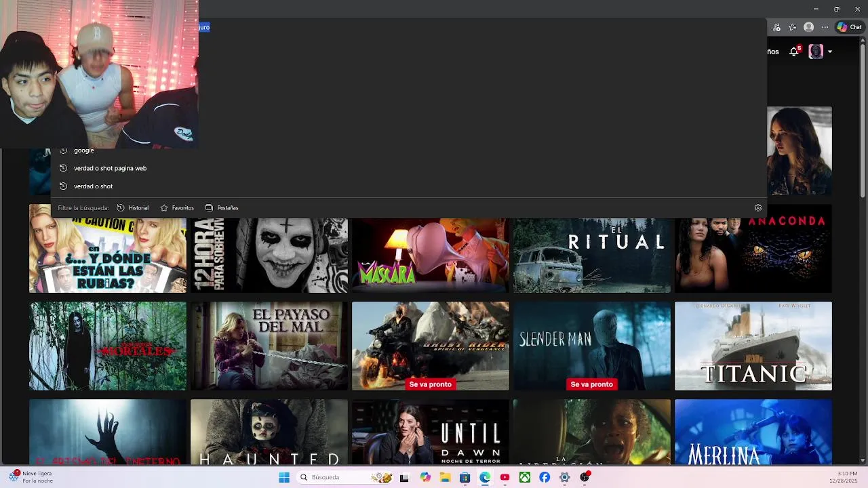
Task: Open '12 Horas para sobrevivir' thumbnail
Action: tap(269, 255)
